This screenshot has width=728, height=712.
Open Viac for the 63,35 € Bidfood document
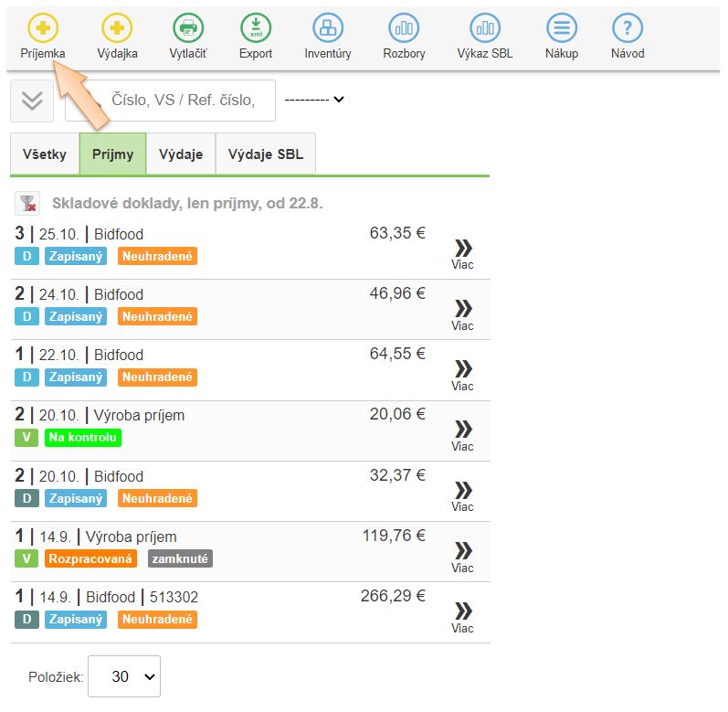click(463, 254)
